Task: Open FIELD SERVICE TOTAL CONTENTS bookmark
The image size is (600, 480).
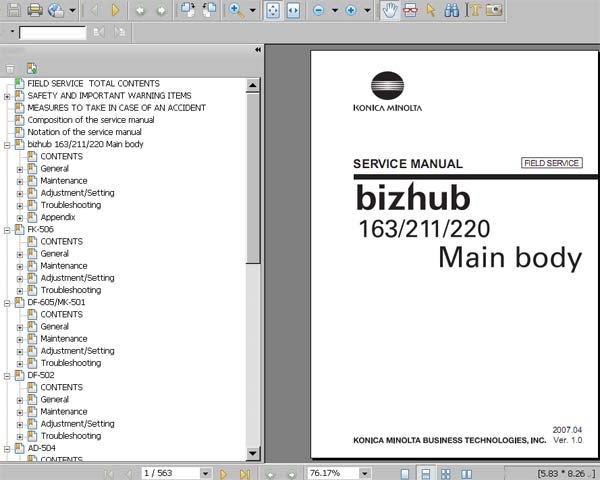Action: pyautogui.click(x=94, y=83)
